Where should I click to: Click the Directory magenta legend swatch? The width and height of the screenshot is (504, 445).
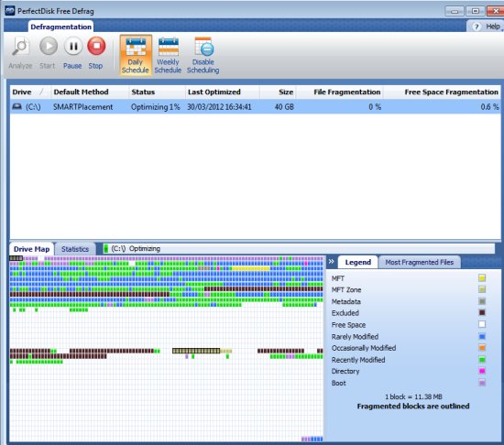point(482,371)
